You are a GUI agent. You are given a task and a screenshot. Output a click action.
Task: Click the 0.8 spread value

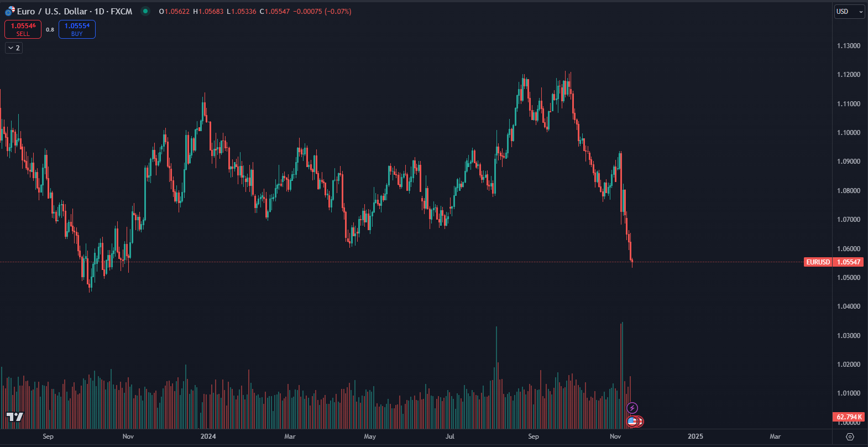pos(50,30)
